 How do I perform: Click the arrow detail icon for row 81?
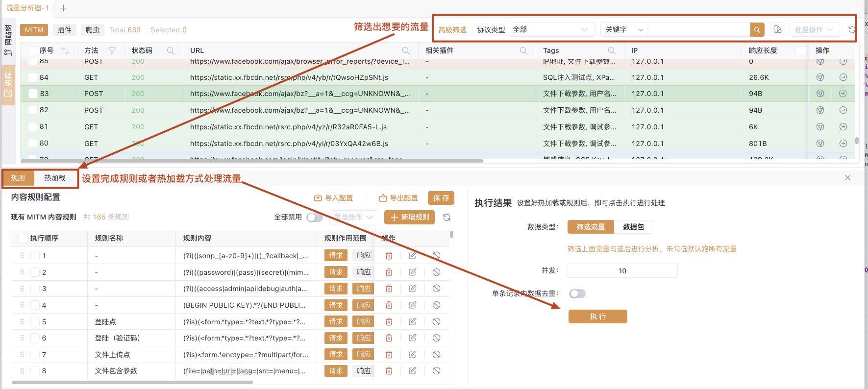[x=843, y=127]
